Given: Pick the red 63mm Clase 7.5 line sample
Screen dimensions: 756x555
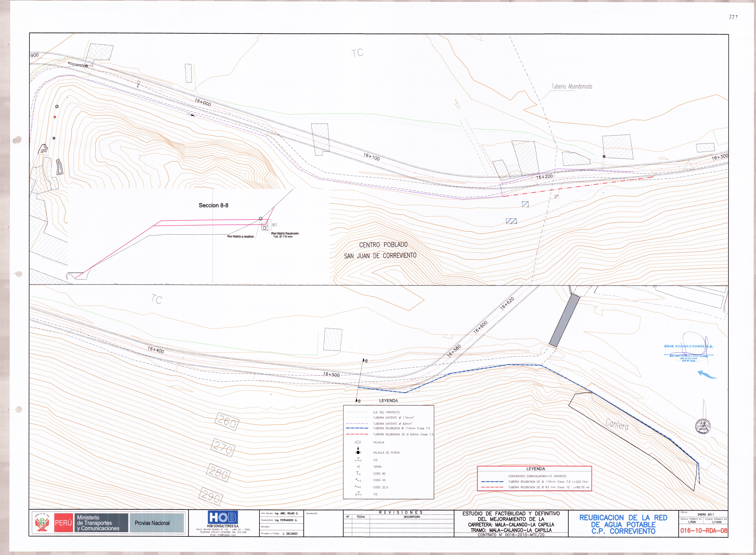Looking at the screenshot, I should (x=357, y=434).
